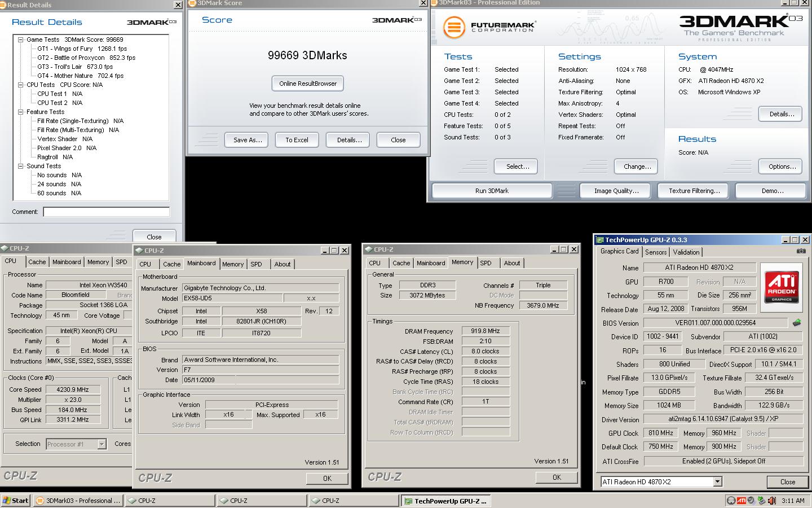Screen dimensions: 812x508
Task: Open About tab in the Mainboard CPU-Z window
Action: (283, 264)
